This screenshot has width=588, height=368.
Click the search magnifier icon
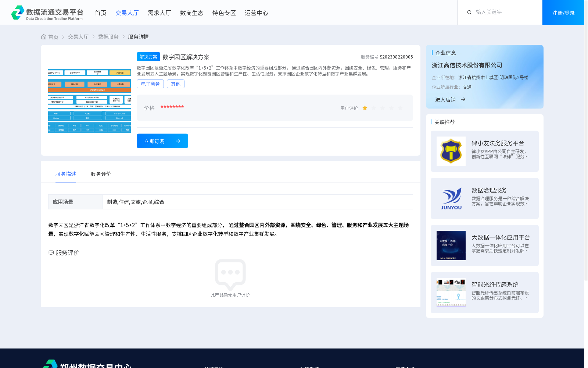coord(469,12)
